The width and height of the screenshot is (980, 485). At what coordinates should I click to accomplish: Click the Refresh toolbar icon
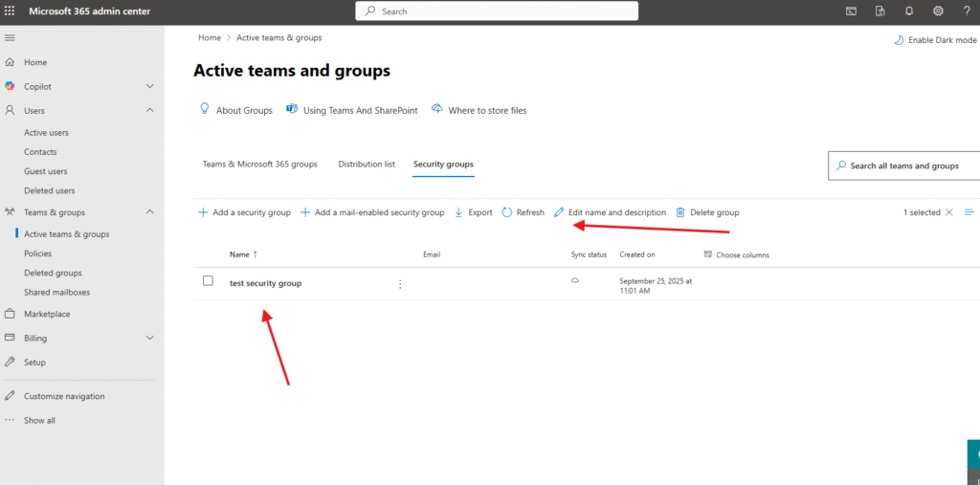click(x=507, y=212)
